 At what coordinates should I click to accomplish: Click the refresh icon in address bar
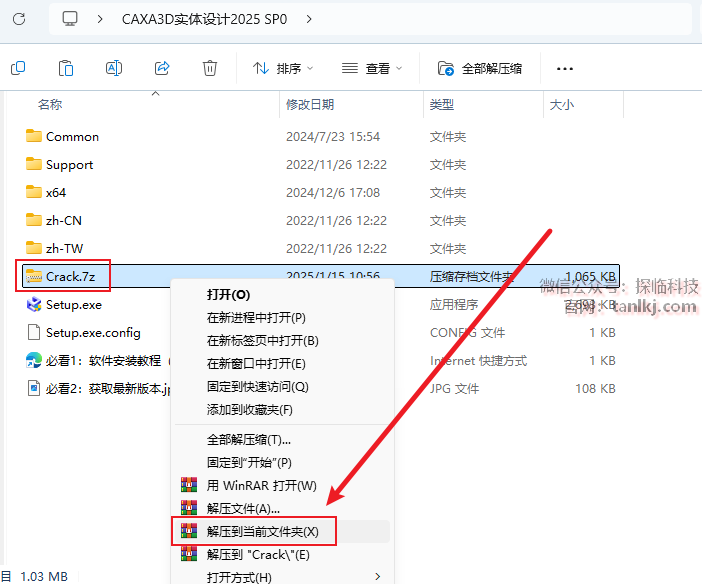pyautogui.click(x=19, y=19)
